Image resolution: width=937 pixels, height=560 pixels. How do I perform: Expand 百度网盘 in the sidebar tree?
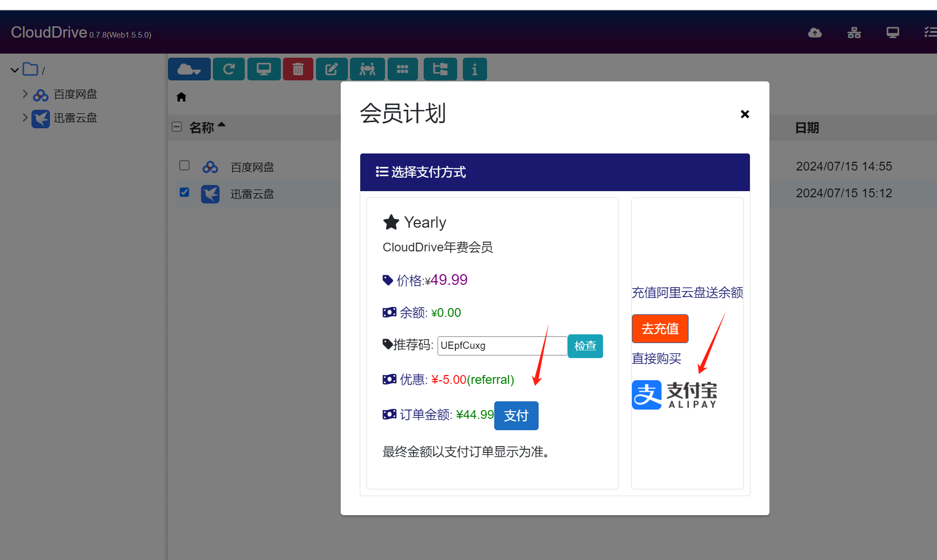click(x=25, y=94)
